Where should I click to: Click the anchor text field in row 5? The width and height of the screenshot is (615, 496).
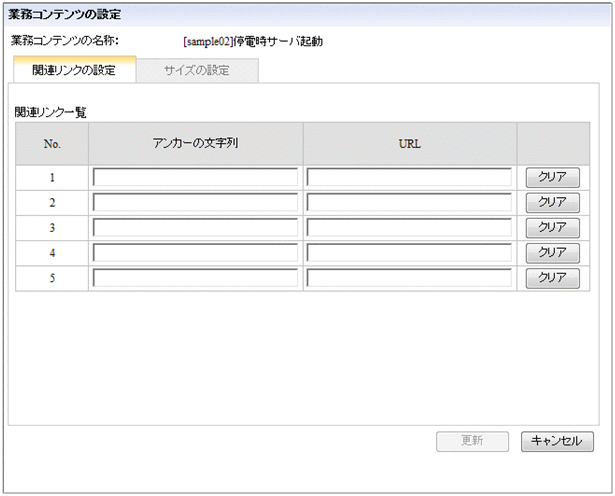pos(195,278)
